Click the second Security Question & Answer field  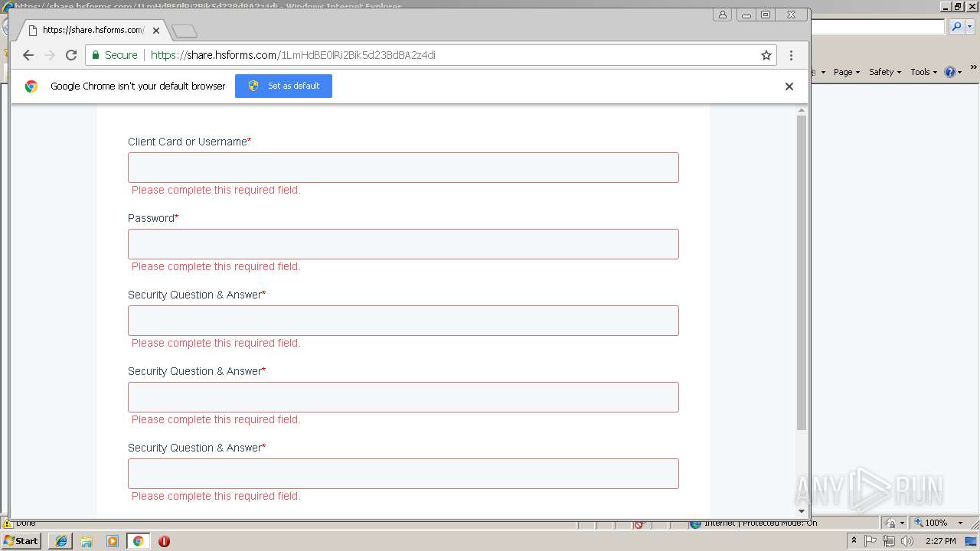coord(403,397)
